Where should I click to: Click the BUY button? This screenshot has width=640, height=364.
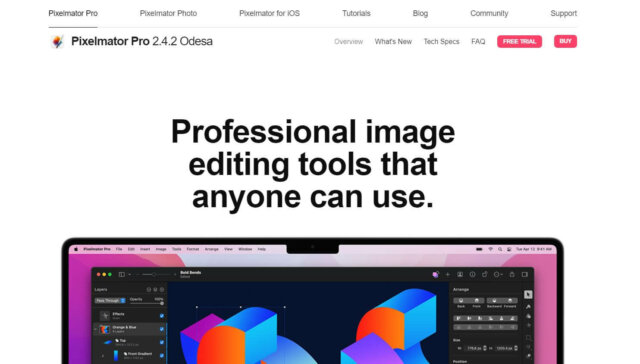[x=565, y=41]
